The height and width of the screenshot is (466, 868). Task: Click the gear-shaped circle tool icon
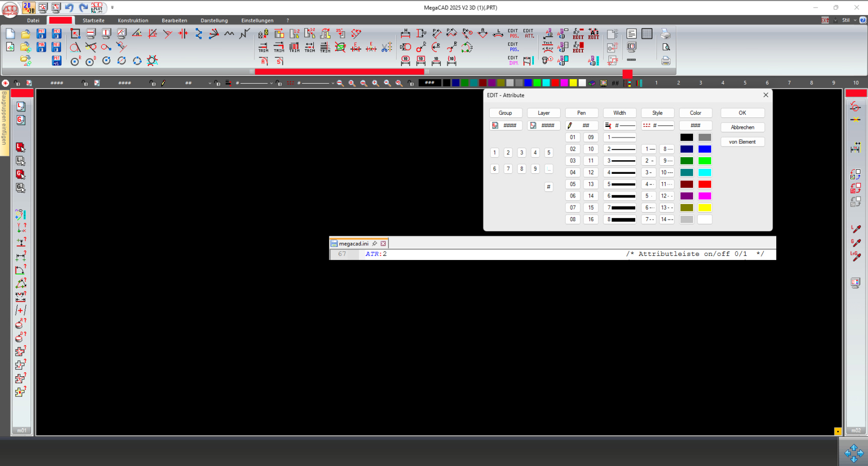pyautogui.click(x=152, y=61)
